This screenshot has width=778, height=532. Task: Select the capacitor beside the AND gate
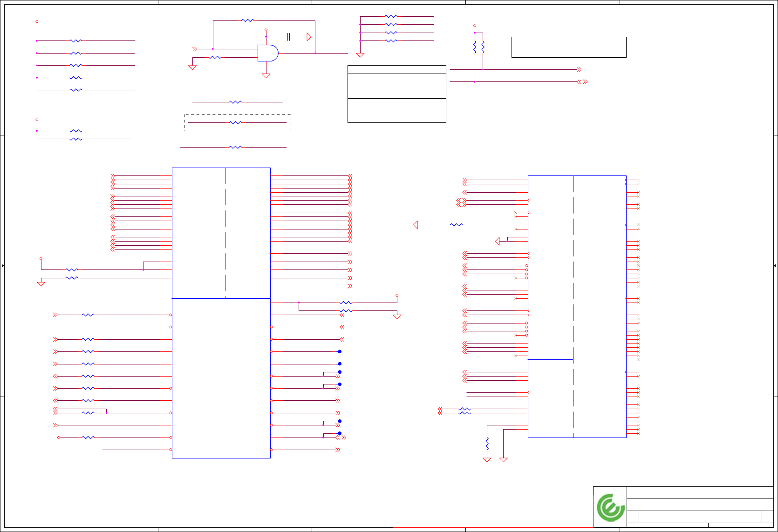click(x=289, y=37)
